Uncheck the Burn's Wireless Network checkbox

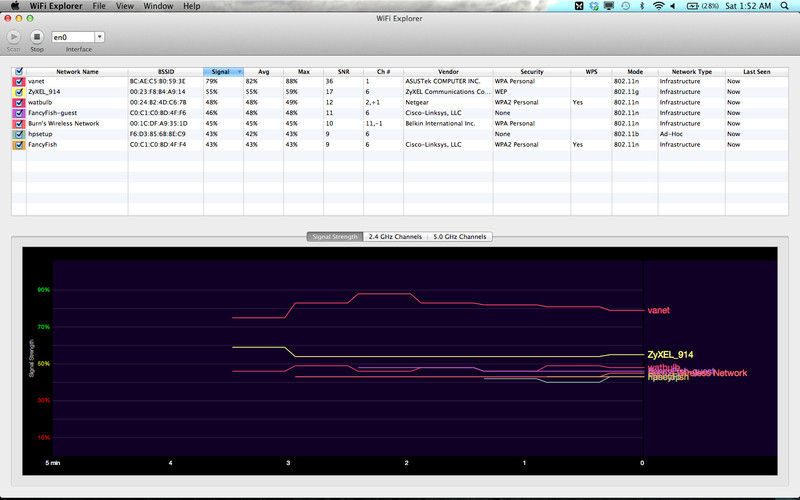[19, 123]
